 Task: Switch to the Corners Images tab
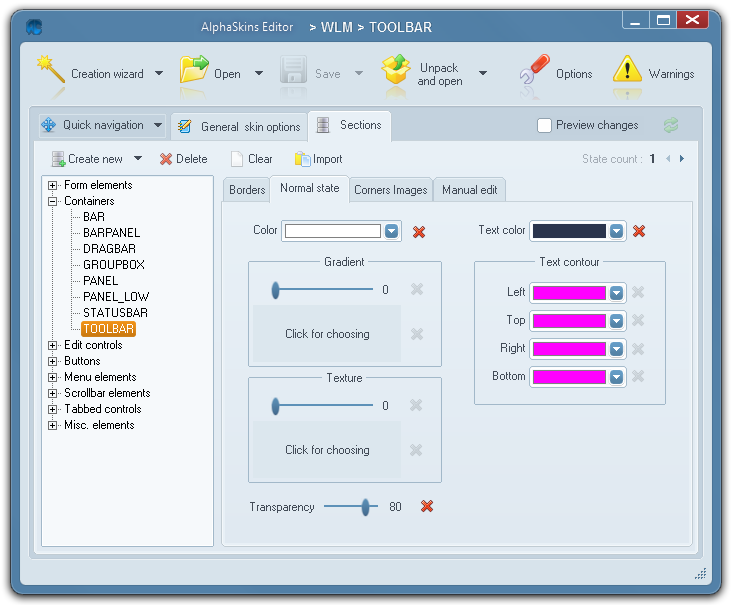(391, 190)
